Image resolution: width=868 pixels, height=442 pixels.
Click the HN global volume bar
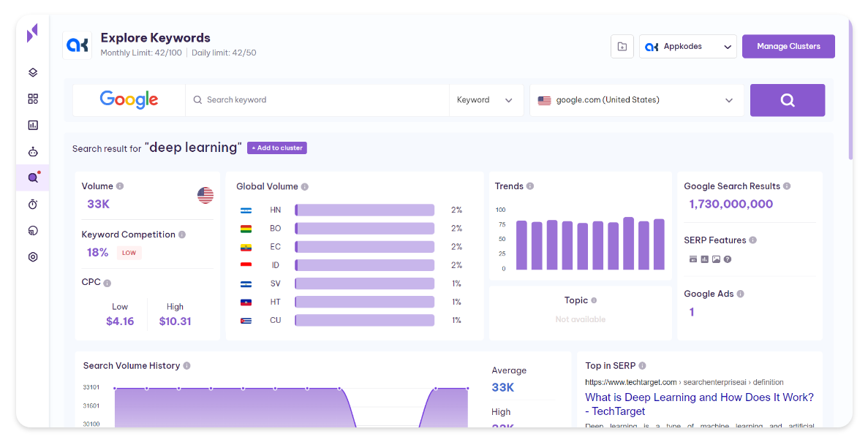coord(364,210)
